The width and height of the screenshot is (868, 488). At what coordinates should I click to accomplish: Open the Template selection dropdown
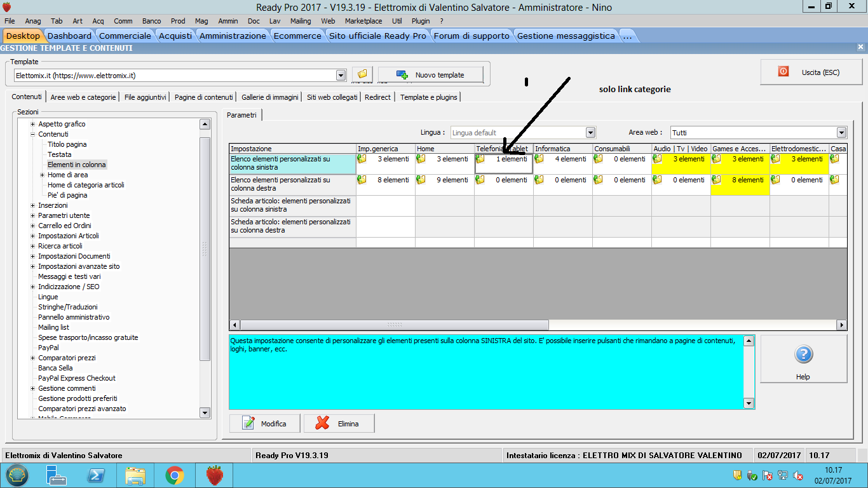[x=340, y=75]
